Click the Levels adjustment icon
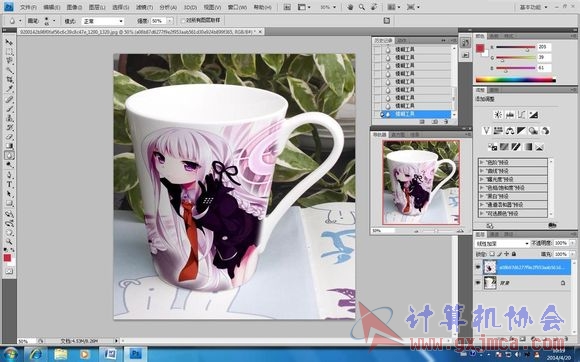Screen dimensions: 580x362 pyautogui.click(x=510, y=115)
